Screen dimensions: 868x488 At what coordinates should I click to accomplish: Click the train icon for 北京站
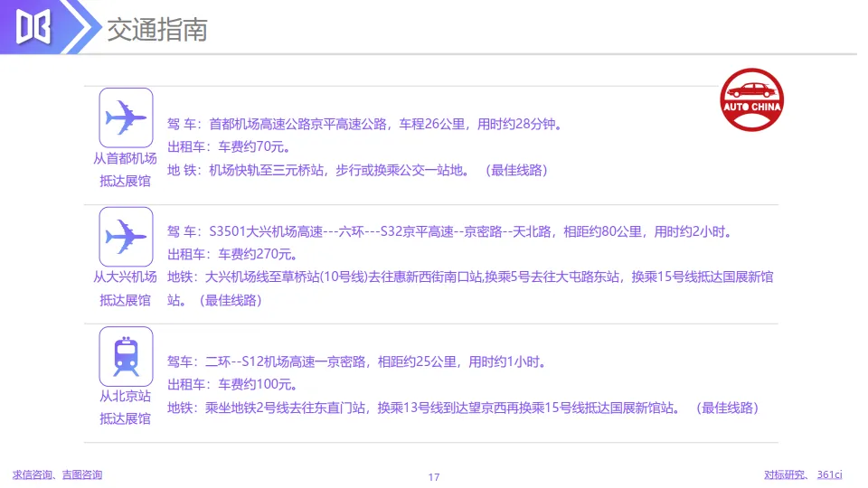click(x=127, y=356)
